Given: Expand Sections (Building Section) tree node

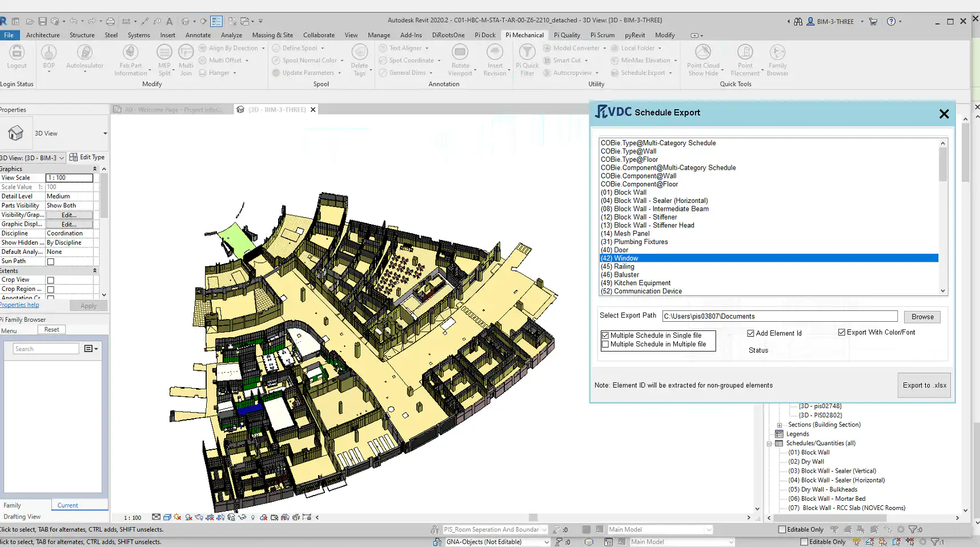Looking at the screenshot, I should click(x=780, y=425).
